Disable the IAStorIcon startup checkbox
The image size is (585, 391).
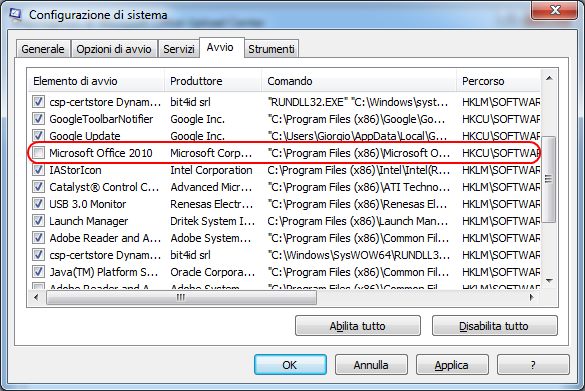38,170
